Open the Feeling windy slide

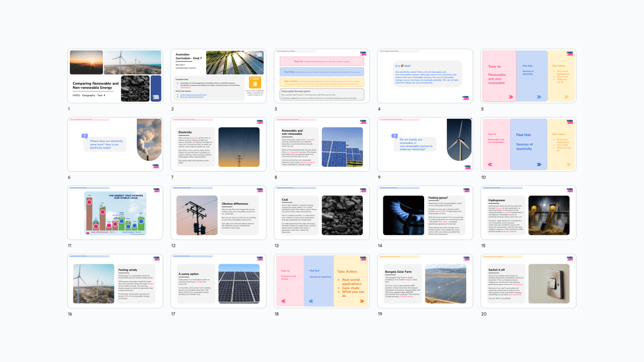115,281
